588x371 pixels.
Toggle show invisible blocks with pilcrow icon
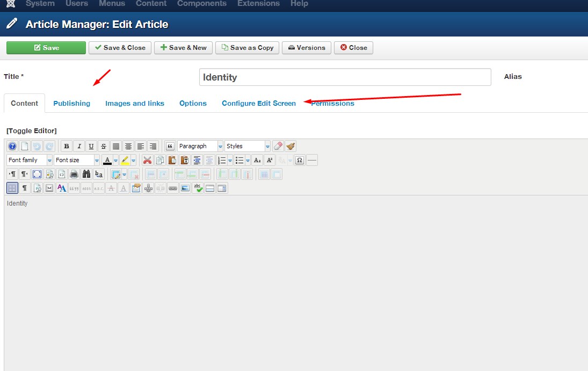pos(24,187)
